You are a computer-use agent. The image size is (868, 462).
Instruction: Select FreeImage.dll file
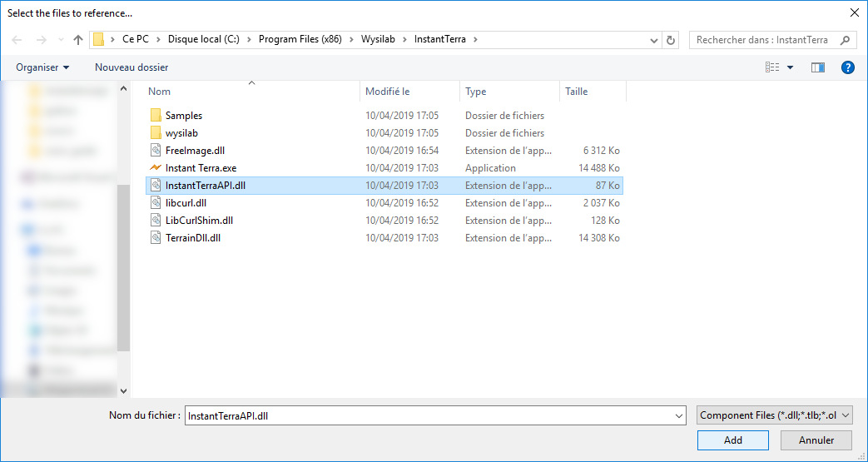(195, 150)
